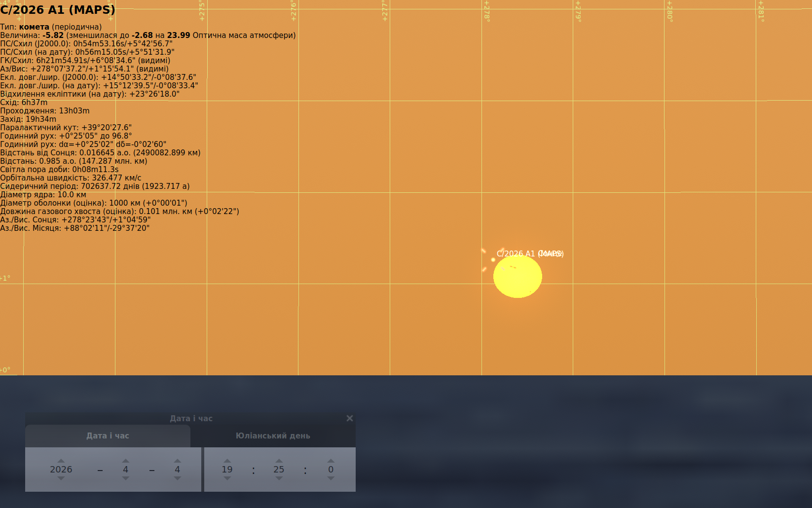Image resolution: width=812 pixels, height=508 pixels.
Task: Click the Відстань від Сонця line
Action: pos(100,153)
